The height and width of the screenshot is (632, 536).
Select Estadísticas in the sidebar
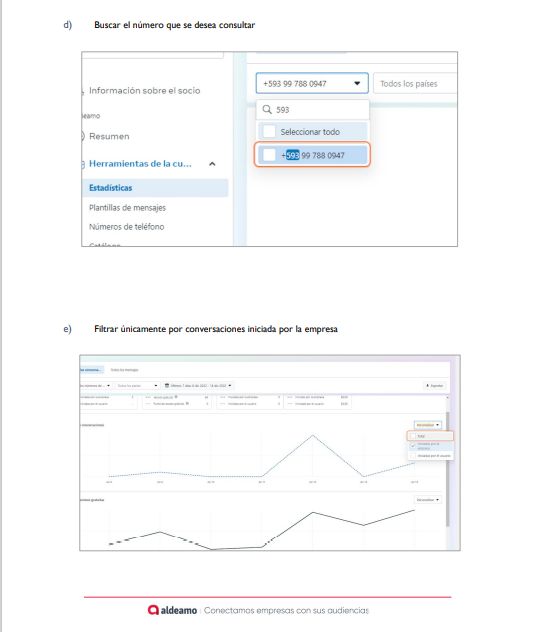tap(155, 188)
